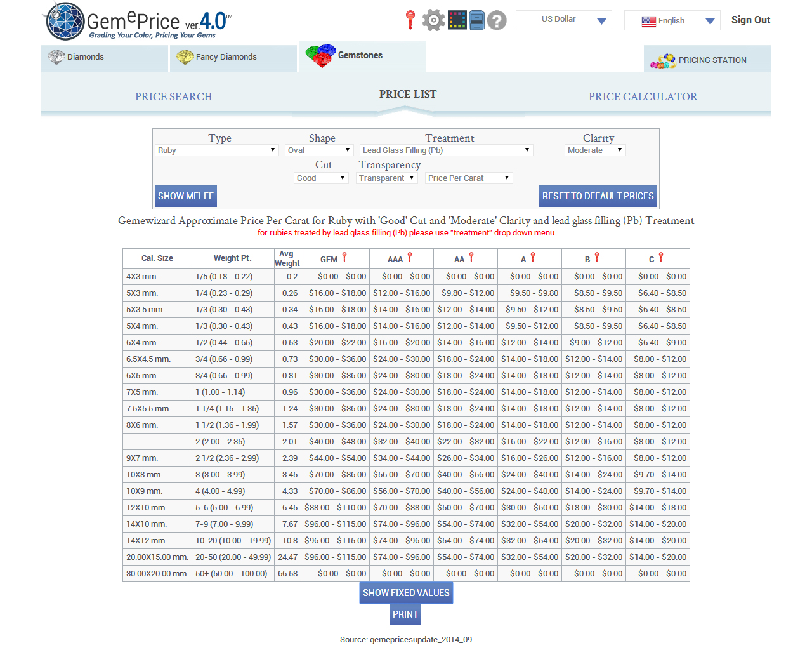The height and width of the screenshot is (650, 812).
Task: Click the red key icon in header
Action: click(x=410, y=20)
